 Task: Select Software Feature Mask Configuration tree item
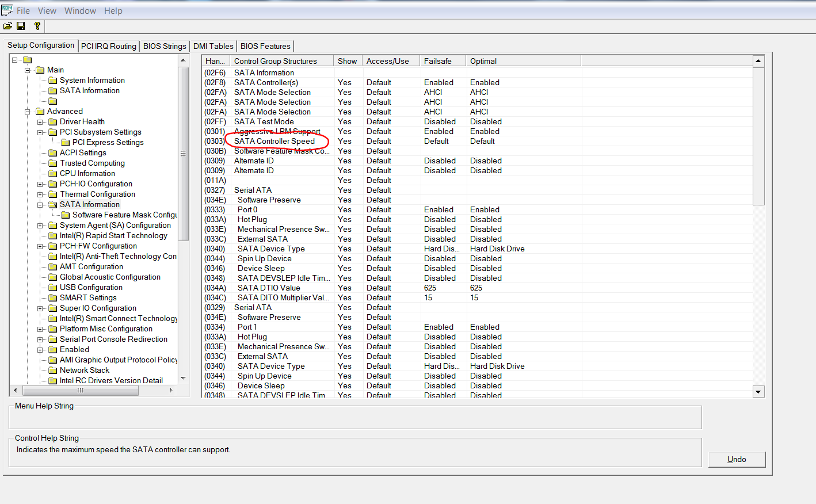(125, 215)
